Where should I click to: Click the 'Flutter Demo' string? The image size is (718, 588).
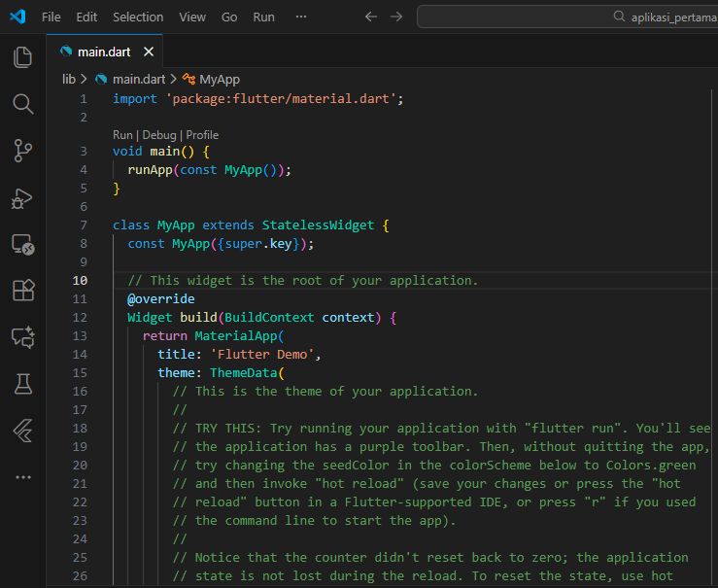[262, 355]
